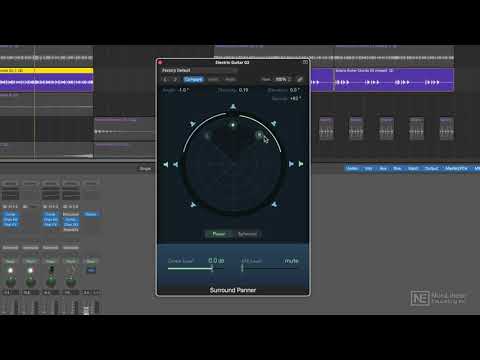Click the Copy button in plugin header
The height and width of the screenshot is (360, 480).
(213, 79)
